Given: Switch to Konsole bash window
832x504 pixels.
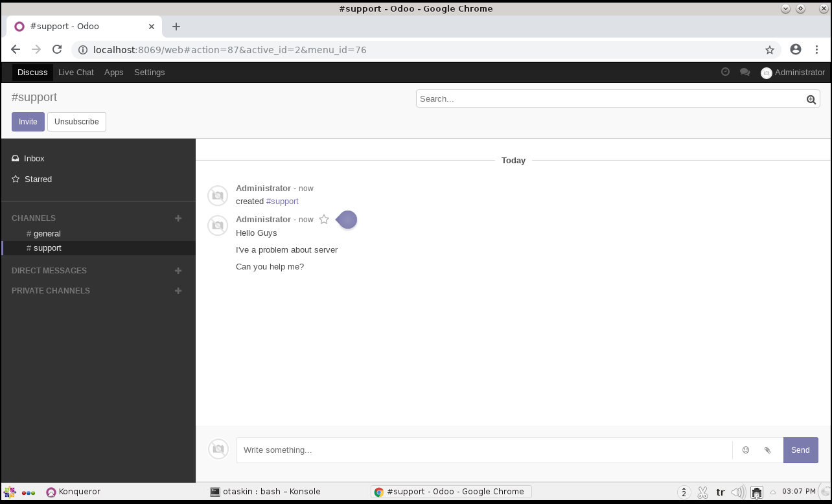Looking at the screenshot, I should 266,492.
